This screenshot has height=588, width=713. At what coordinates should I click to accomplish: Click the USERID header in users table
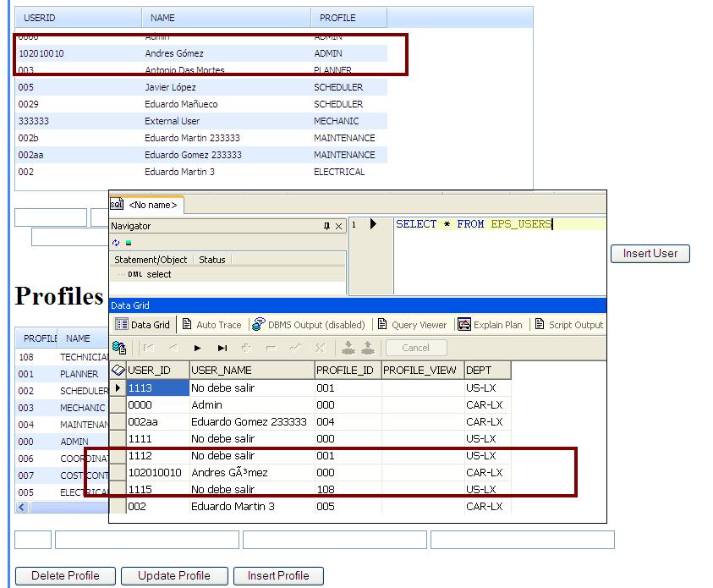coord(78,18)
